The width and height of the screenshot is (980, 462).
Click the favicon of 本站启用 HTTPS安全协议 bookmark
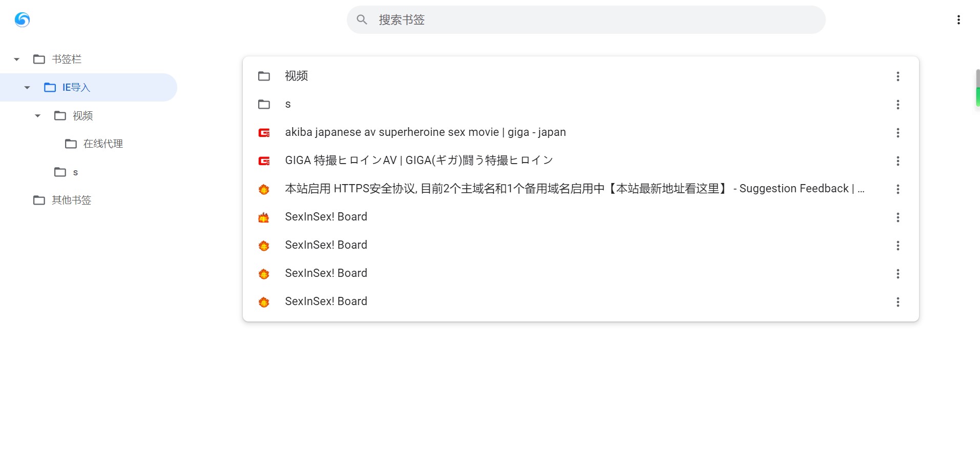pos(264,189)
